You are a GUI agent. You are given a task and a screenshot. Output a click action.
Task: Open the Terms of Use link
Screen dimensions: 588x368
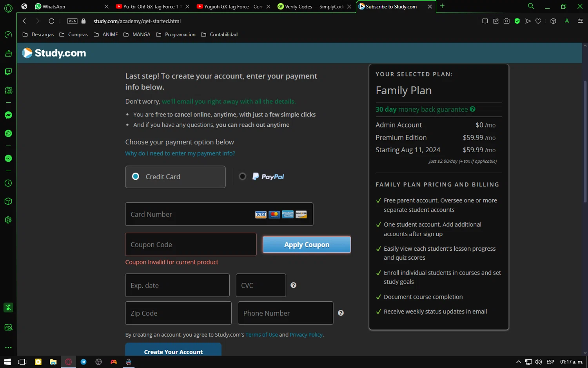(x=261, y=335)
